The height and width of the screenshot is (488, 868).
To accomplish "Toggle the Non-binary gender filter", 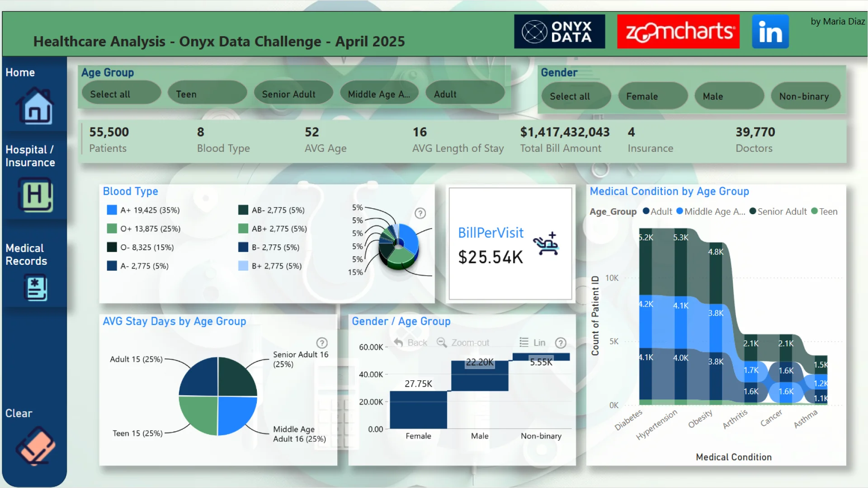I will (806, 96).
